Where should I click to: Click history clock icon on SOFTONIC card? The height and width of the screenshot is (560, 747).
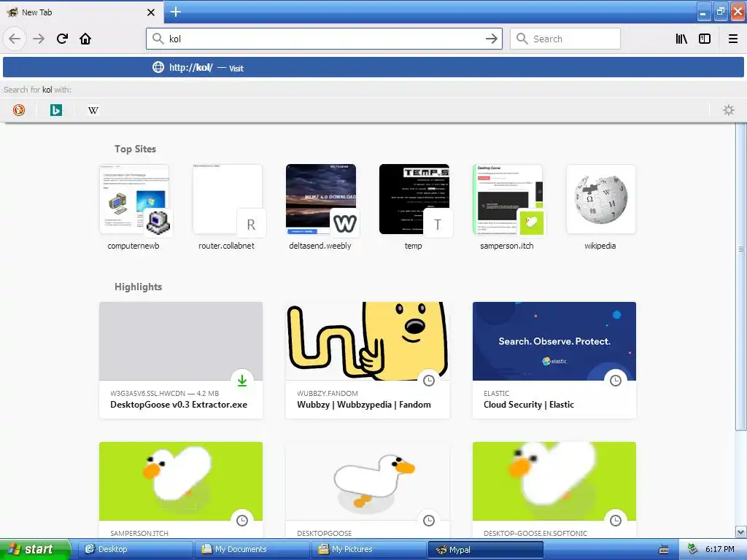(616, 521)
